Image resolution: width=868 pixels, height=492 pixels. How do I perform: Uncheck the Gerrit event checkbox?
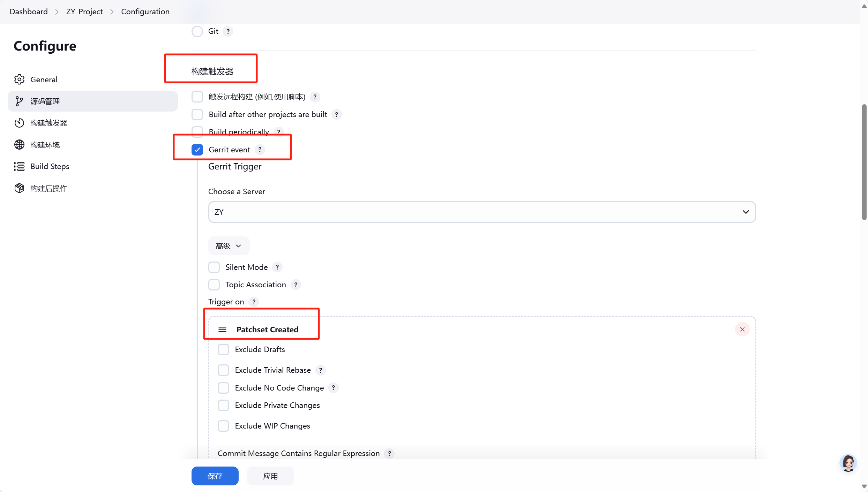click(197, 150)
